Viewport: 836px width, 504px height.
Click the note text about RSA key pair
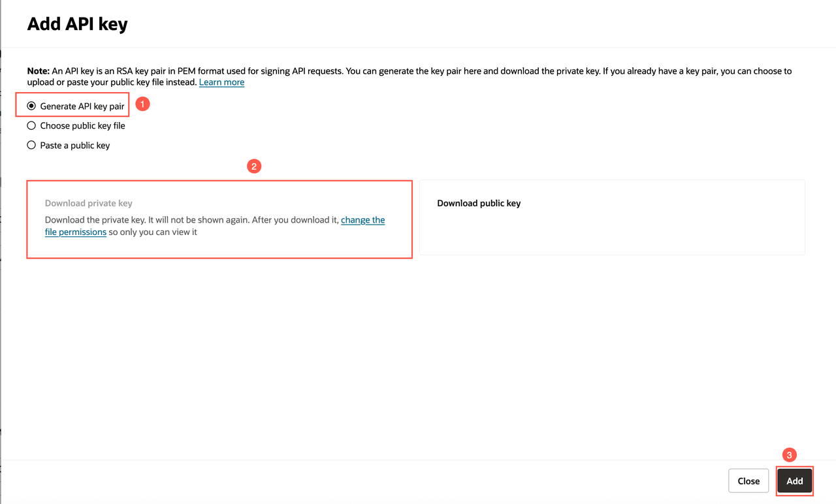pyautogui.click(x=409, y=76)
